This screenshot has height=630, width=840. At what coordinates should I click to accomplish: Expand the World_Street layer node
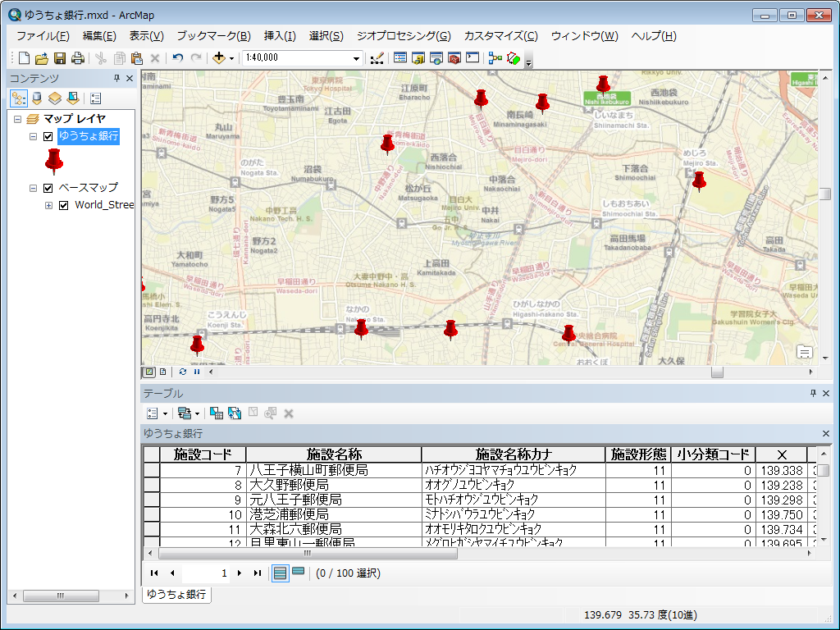[48, 205]
